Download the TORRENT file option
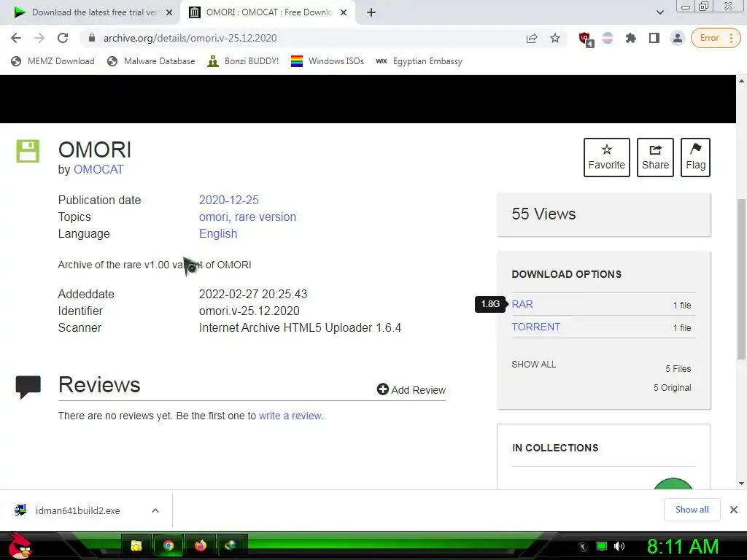 pos(536,327)
